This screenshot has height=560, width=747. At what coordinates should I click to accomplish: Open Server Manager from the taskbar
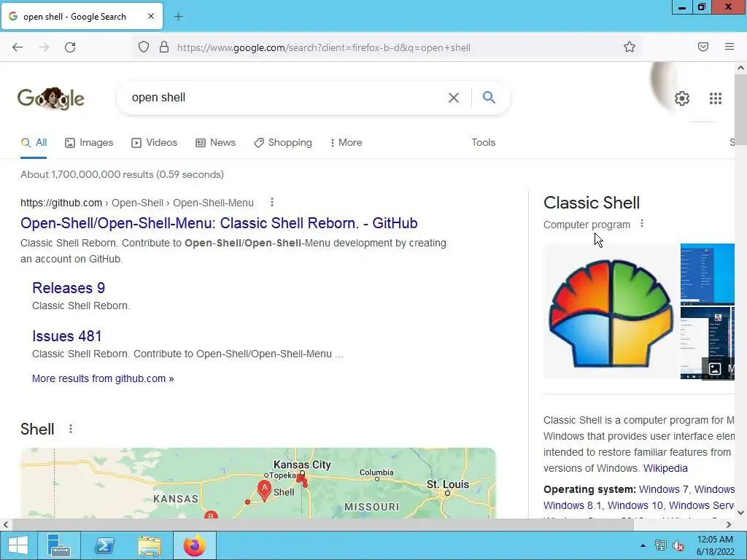pos(59,545)
